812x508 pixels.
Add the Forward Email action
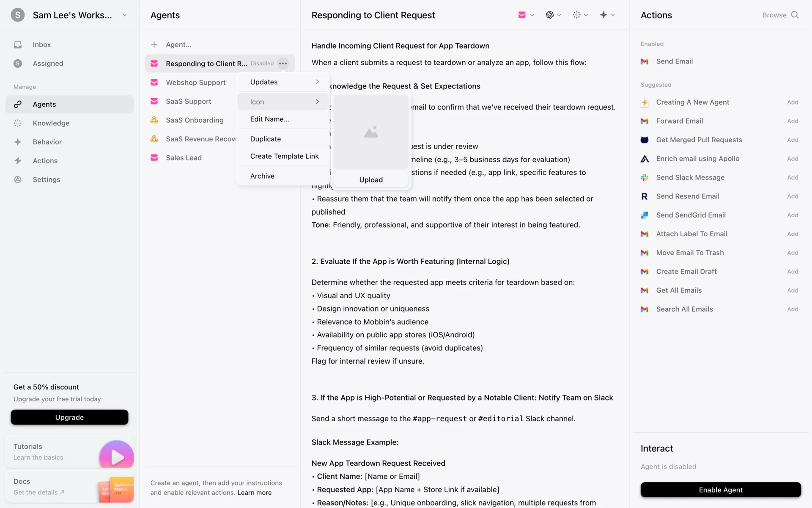pos(792,121)
